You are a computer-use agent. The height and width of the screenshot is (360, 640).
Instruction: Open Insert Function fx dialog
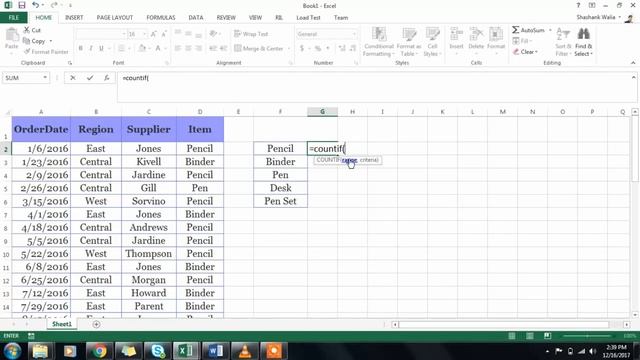(x=107, y=78)
